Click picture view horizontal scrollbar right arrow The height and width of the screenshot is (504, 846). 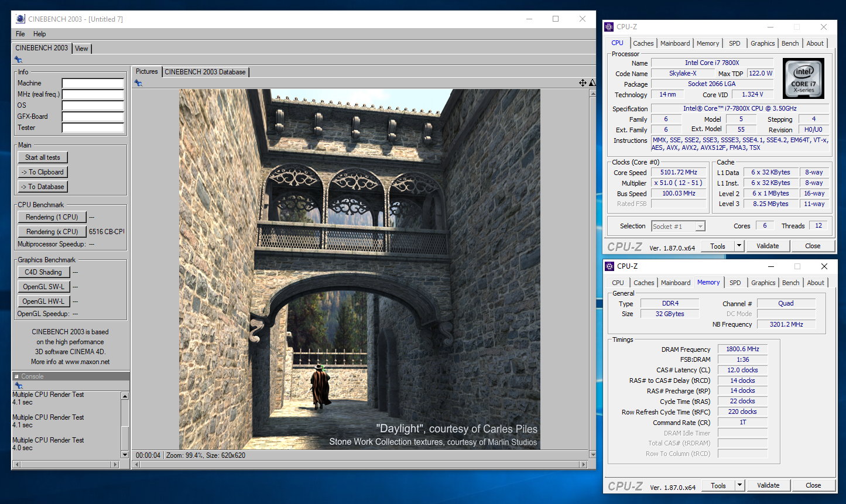583,464
